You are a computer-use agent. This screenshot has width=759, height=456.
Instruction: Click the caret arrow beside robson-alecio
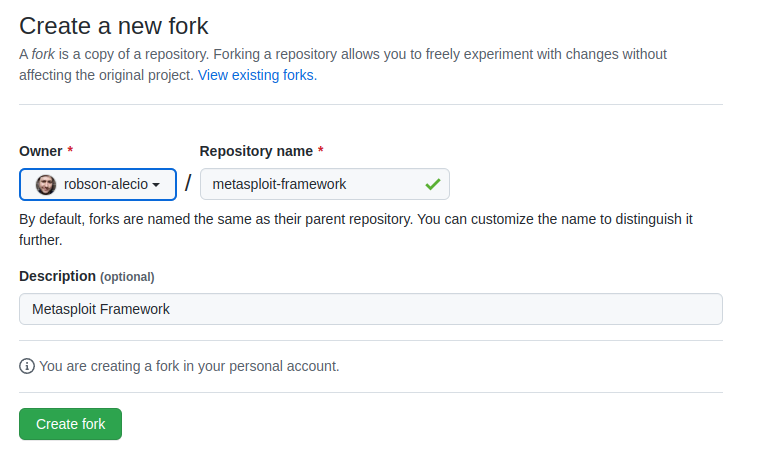[x=156, y=185]
